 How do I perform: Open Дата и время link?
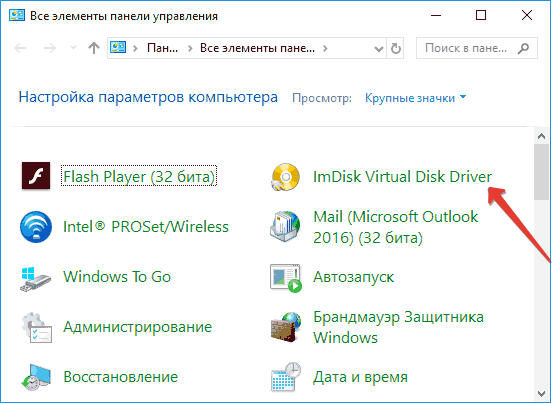click(360, 377)
